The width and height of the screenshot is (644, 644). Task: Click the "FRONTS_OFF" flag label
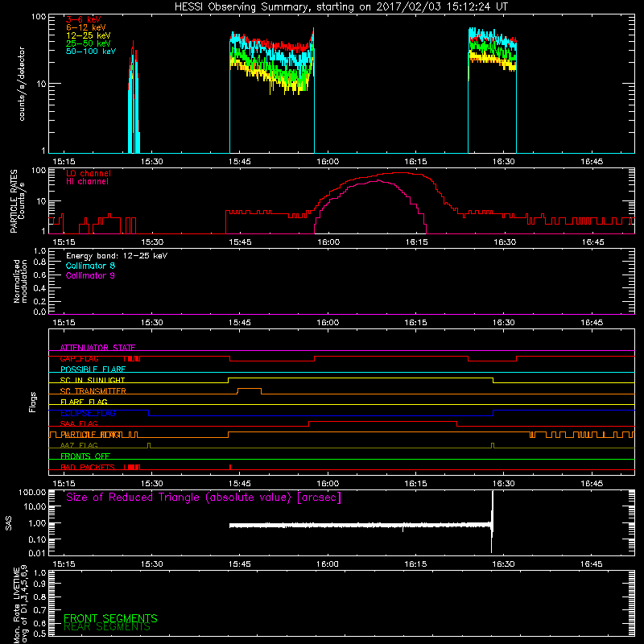pyautogui.click(x=85, y=456)
